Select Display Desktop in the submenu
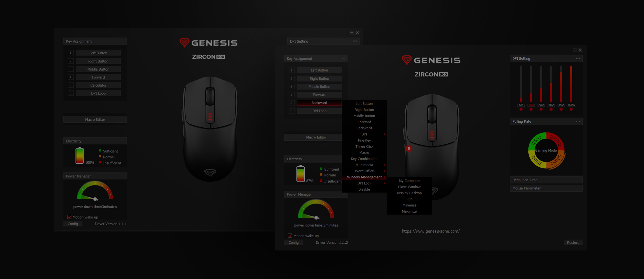 click(x=409, y=193)
